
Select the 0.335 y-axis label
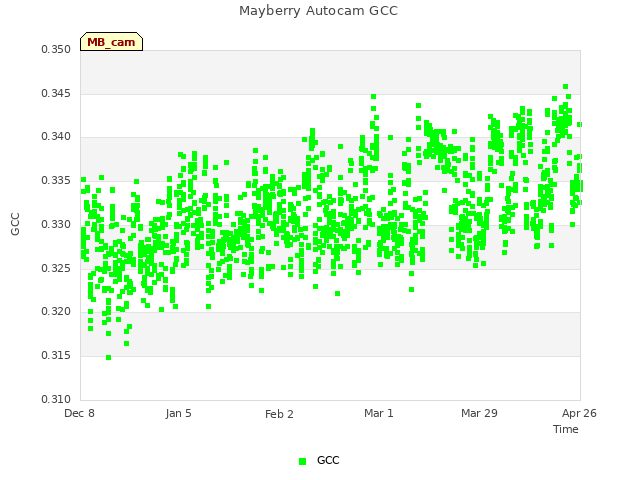(x=56, y=180)
